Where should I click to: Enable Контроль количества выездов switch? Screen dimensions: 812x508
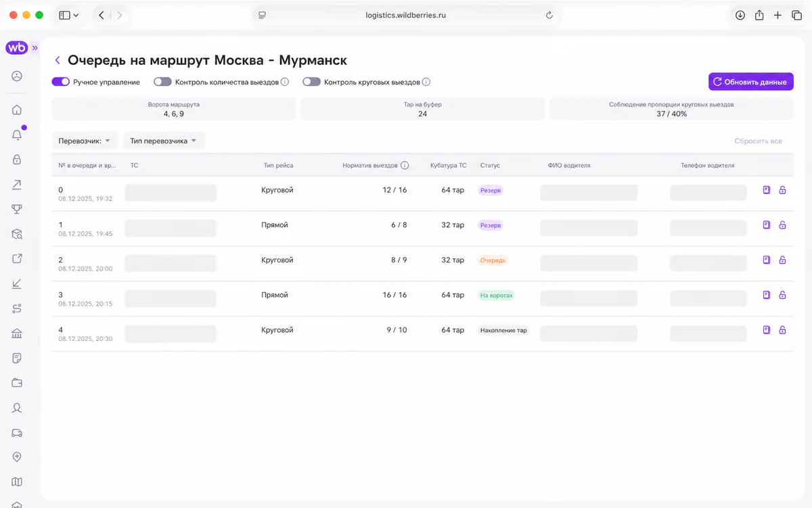click(x=162, y=82)
